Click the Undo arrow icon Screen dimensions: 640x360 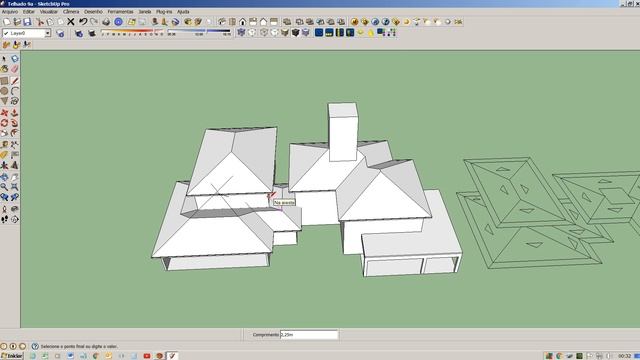(83, 22)
